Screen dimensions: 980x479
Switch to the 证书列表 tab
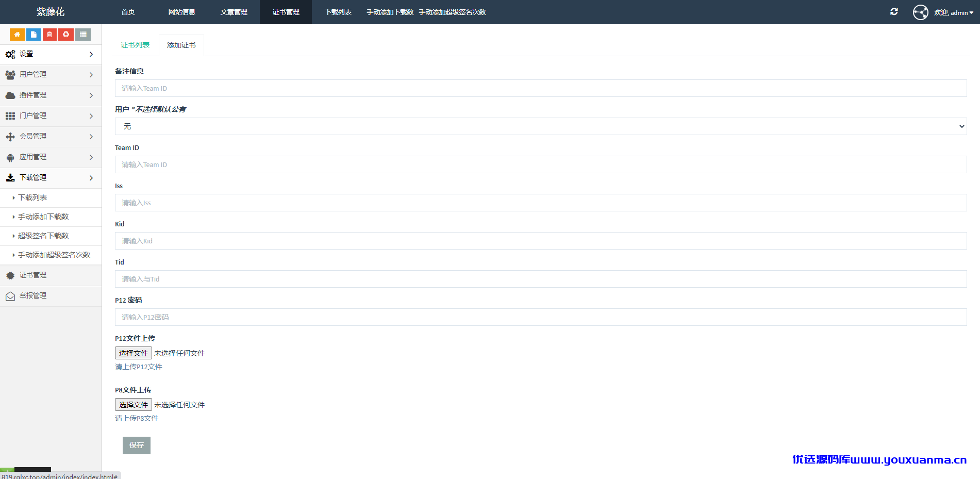click(135, 45)
